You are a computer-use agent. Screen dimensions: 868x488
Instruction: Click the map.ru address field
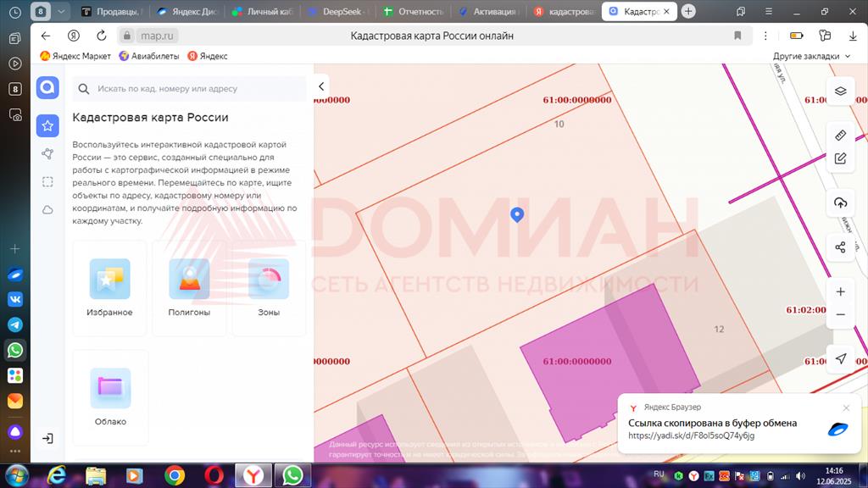157,36
